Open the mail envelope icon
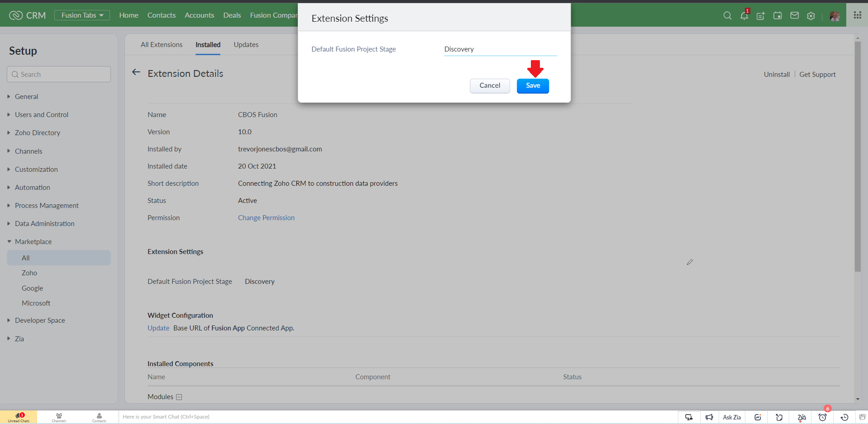Image resolution: width=868 pixels, height=424 pixels. pyautogui.click(x=794, y=15)
